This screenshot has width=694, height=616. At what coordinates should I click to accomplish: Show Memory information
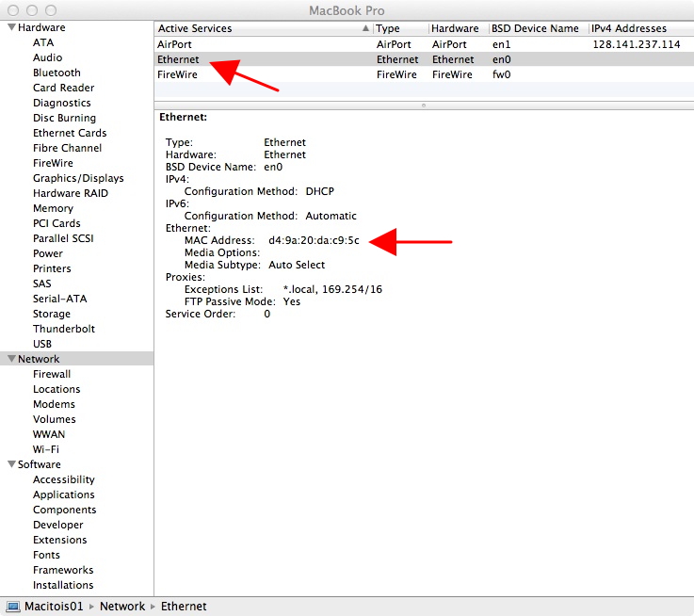[x=53, y=208]
